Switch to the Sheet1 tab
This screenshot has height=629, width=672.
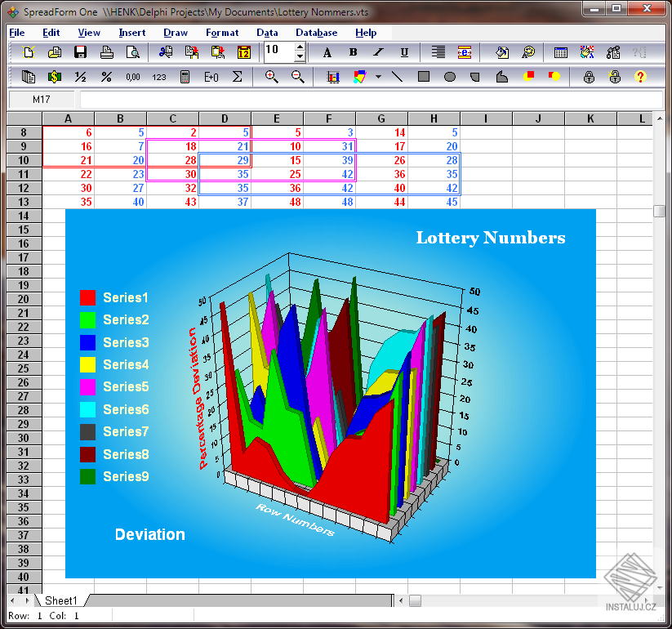coord(61,600)
